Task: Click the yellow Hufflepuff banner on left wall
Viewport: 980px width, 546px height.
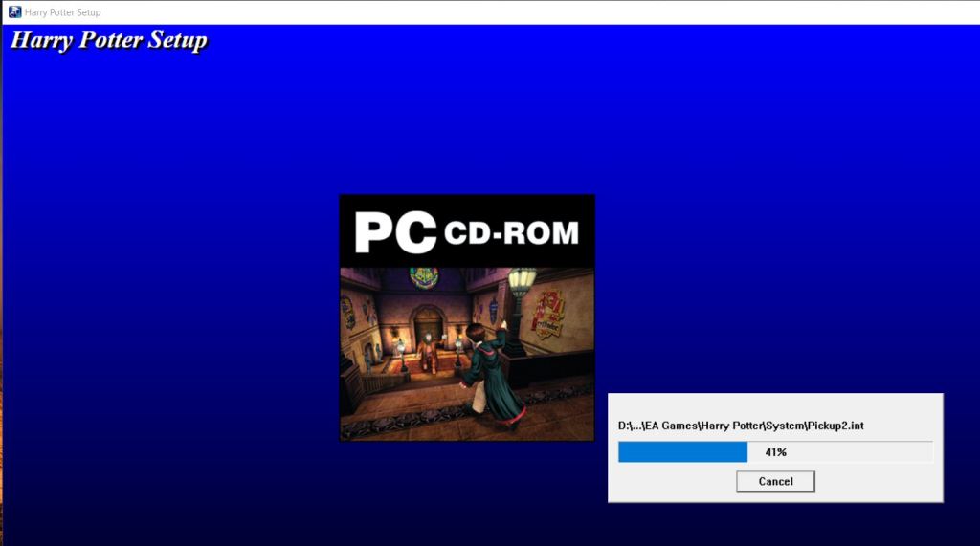Action: [x=348, y=312]
